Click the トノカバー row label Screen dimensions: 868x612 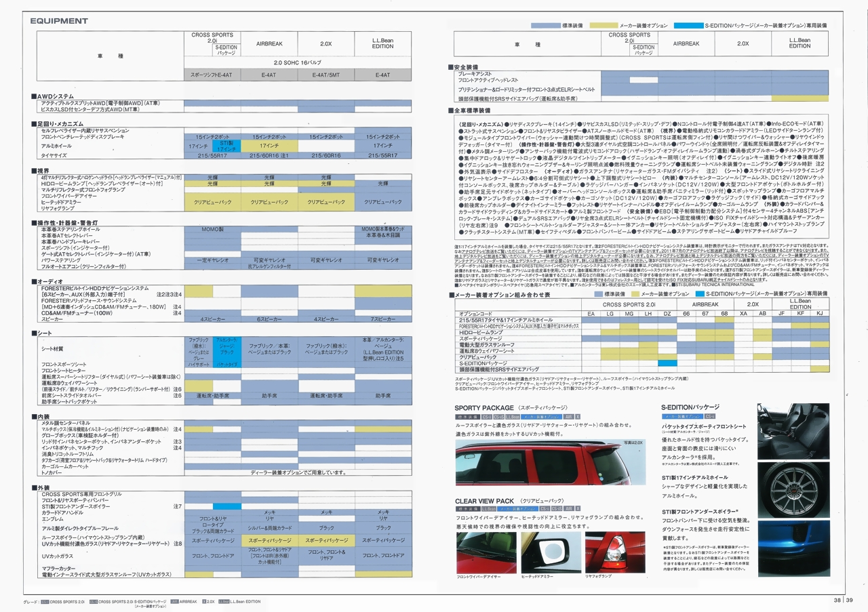(52, 472)
